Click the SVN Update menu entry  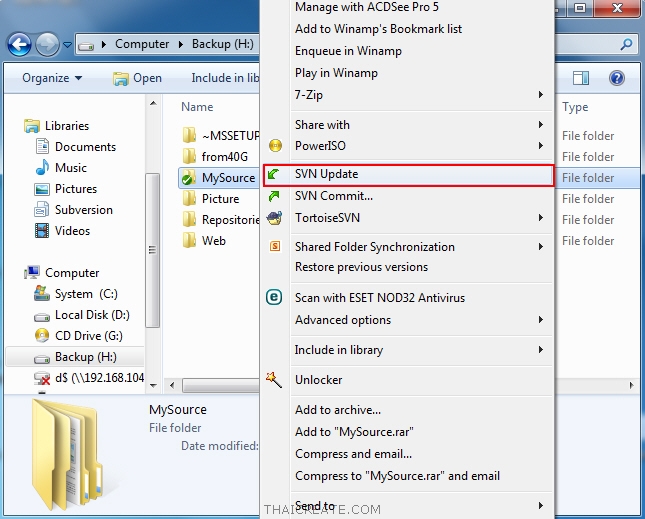pos(408,174)
